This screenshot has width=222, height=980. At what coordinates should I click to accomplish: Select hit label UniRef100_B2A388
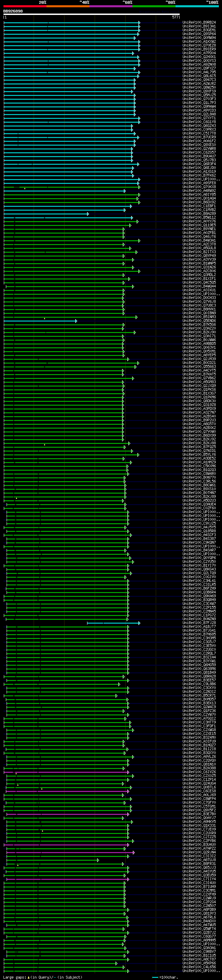(x=199, y=768)
